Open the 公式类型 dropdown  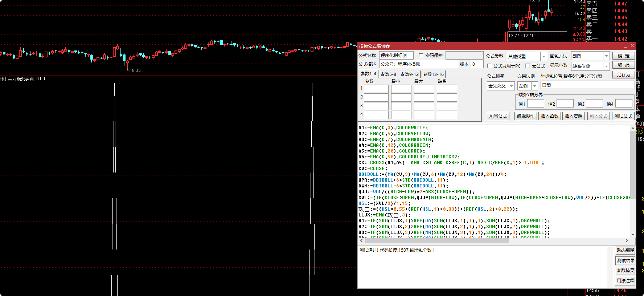(x=543, y=56)
